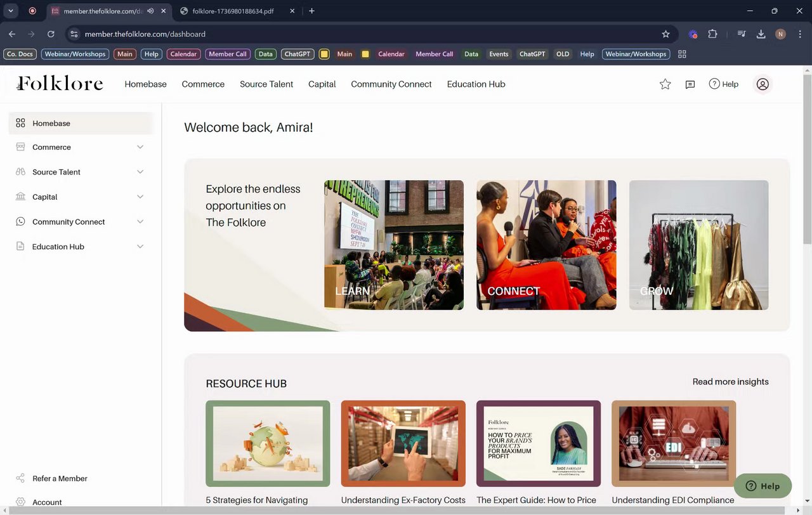Open the Co. Docs bookmark
This screenshot has width=812, height=515.
tap(20, 54)
